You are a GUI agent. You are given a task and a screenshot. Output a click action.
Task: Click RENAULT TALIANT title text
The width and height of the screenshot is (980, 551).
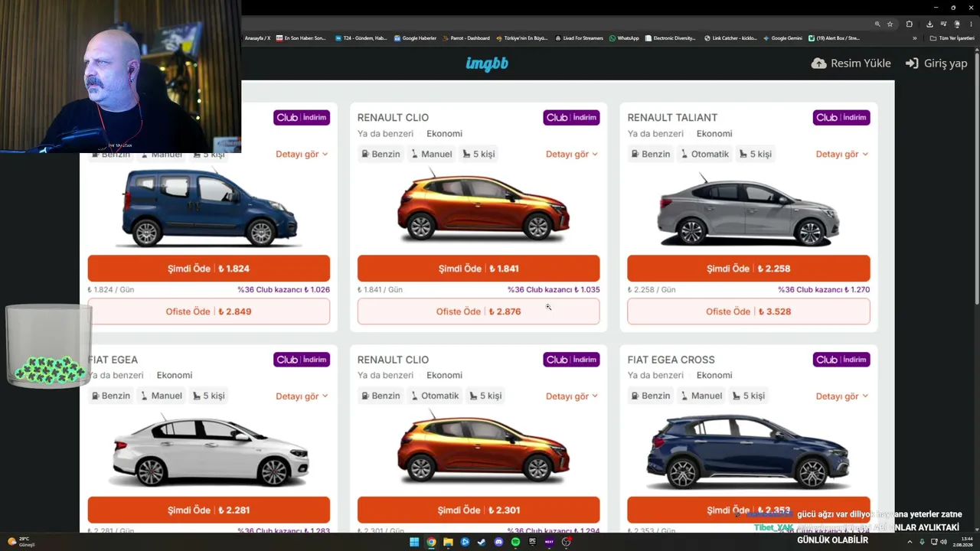(x=672, y=118)
